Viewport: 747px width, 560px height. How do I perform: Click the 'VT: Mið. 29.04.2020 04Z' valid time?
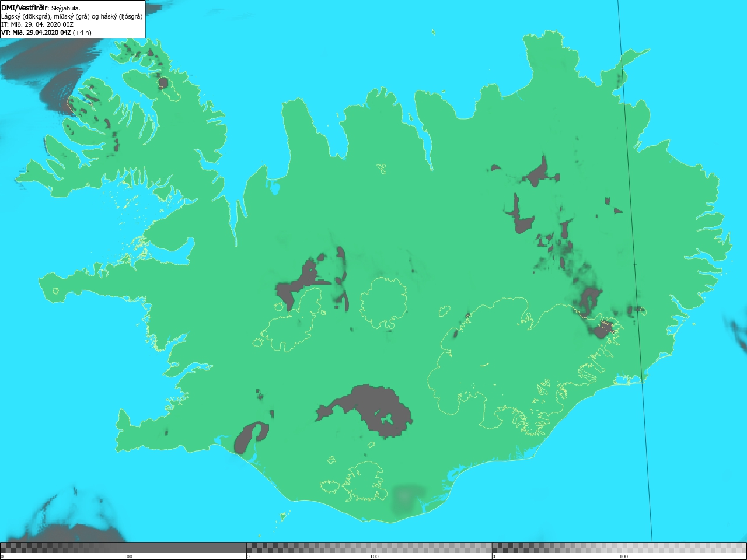[x=36, y=33]
